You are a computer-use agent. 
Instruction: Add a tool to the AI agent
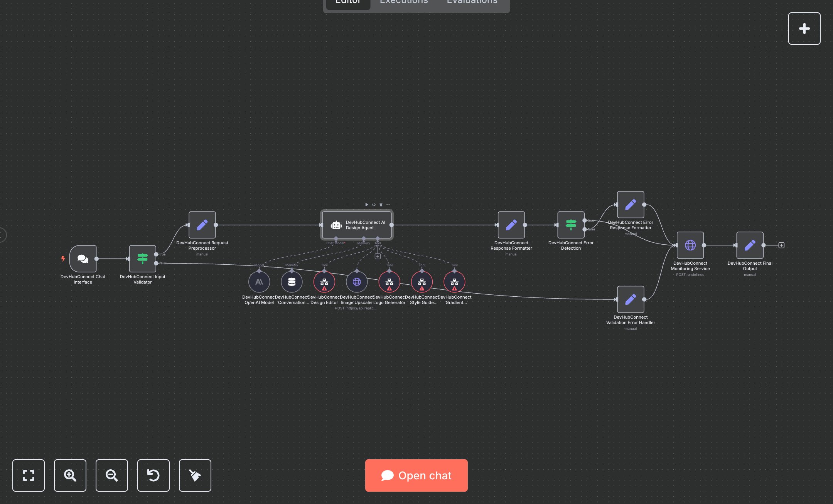(378, 256)
